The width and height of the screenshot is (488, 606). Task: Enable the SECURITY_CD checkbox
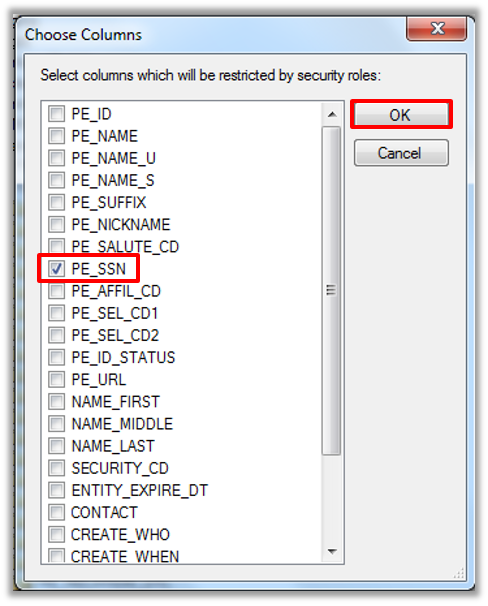pos(56,468)
